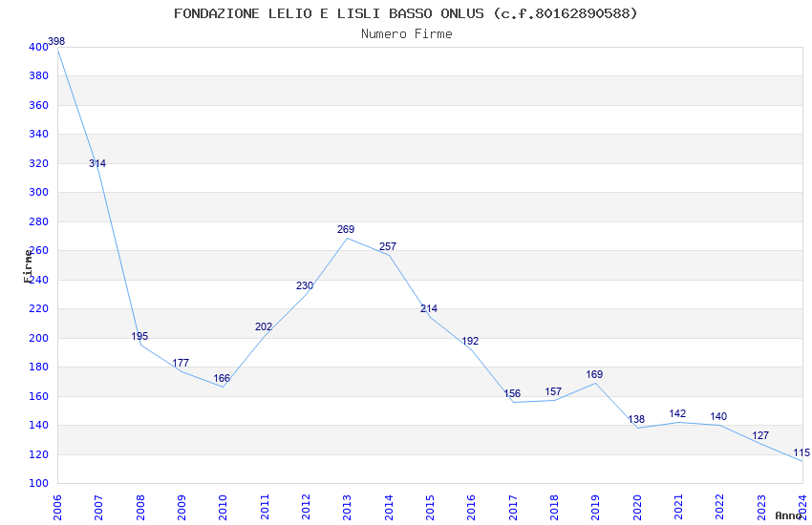The image size is (812, 525).
Task: Click the y-axis value 280
Action: tap(38, 221)
